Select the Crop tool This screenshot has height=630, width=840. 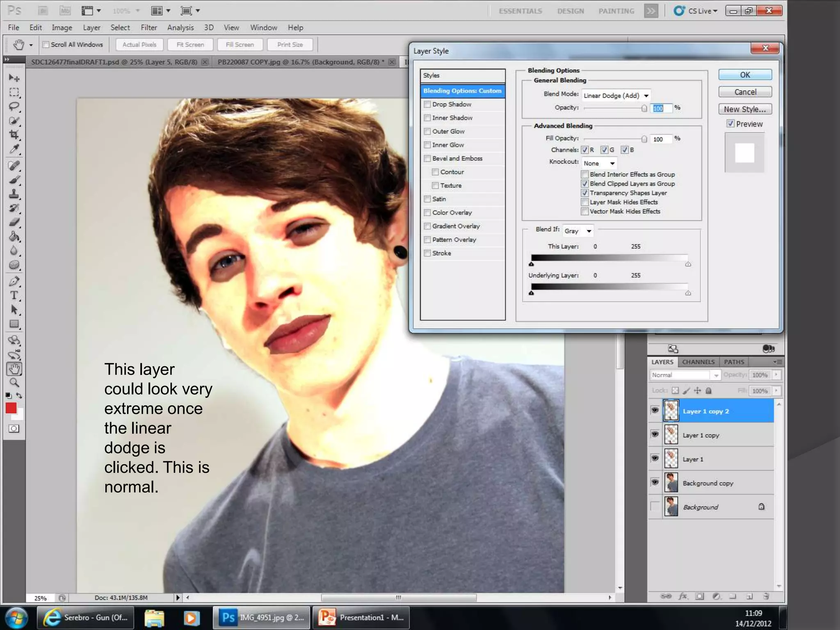(x=14, y=135)
